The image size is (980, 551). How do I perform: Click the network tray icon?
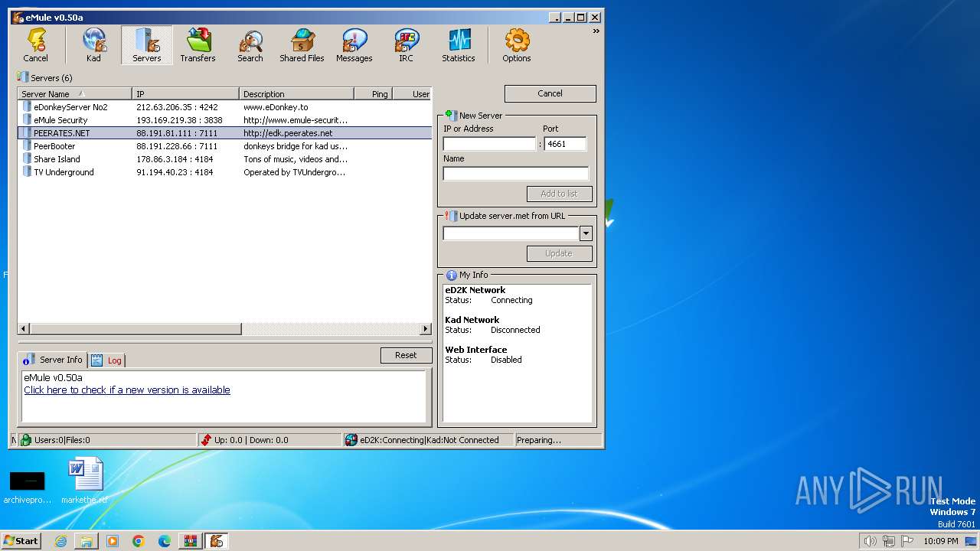pos(889,541)
